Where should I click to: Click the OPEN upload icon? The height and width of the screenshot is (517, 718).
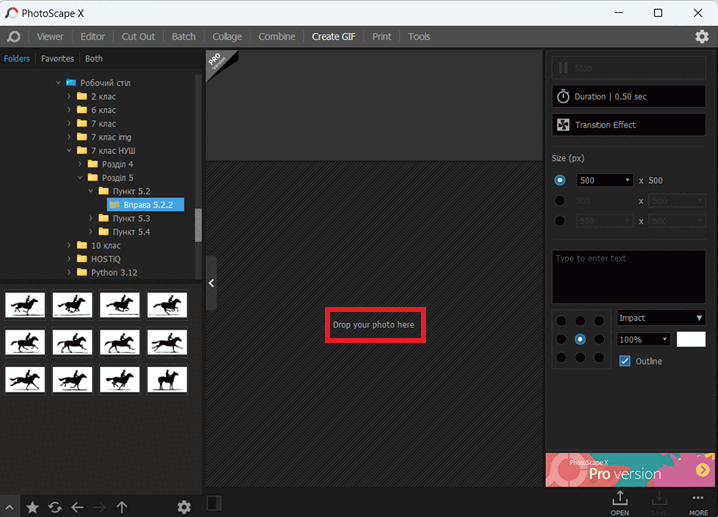tap(620, 503)
